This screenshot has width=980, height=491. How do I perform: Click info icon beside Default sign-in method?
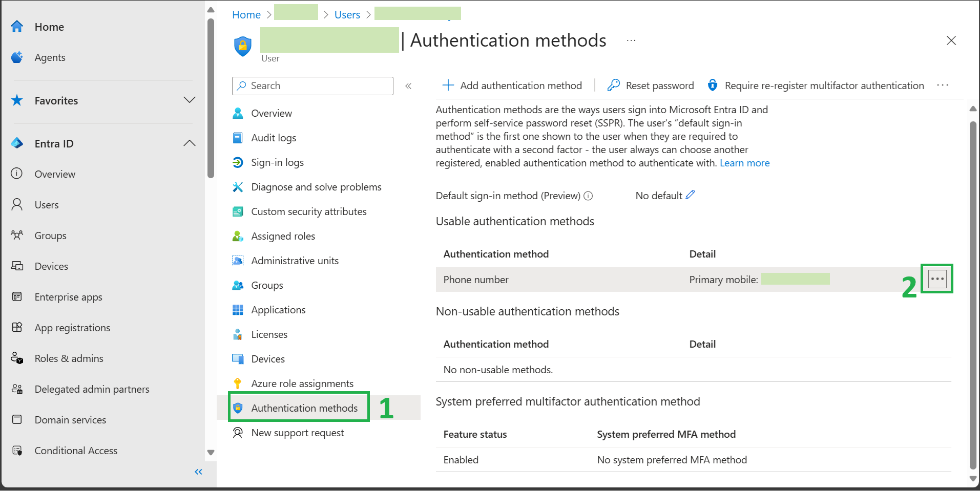tap(588, 196)
